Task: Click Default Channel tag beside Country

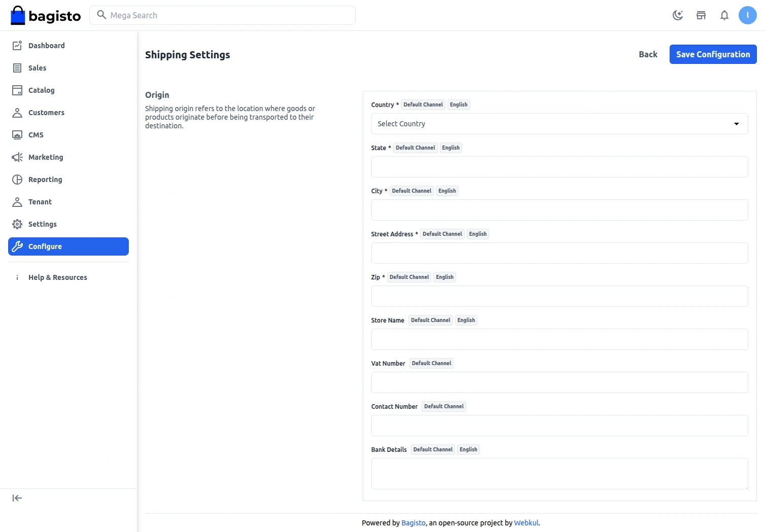Action: pyautogui.click(x=423, y=104)
